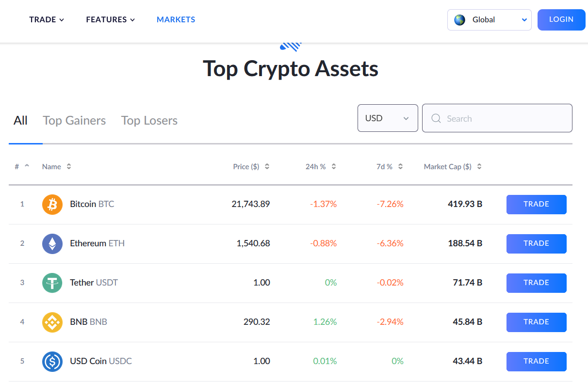Click the Bitcoin BTC name
This screenshot has height=383, width=588.
click(92, 204)
